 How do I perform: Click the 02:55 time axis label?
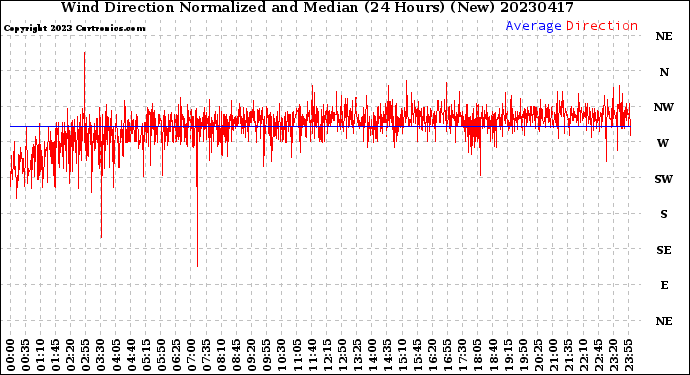coord(86,355)
